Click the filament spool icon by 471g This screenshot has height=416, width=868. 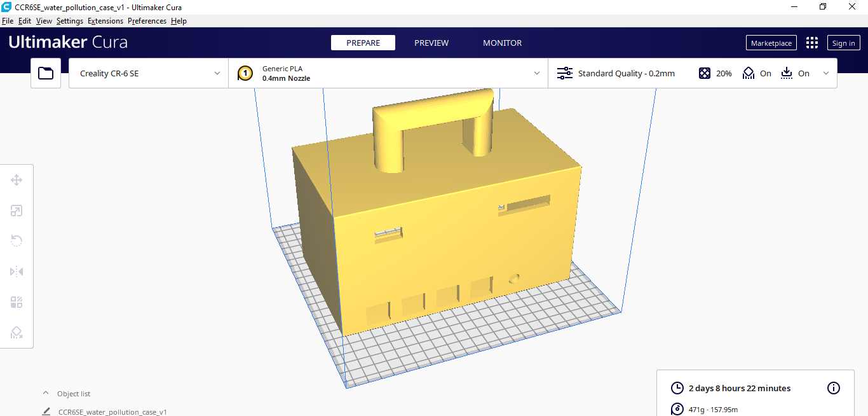pos(677,409)
